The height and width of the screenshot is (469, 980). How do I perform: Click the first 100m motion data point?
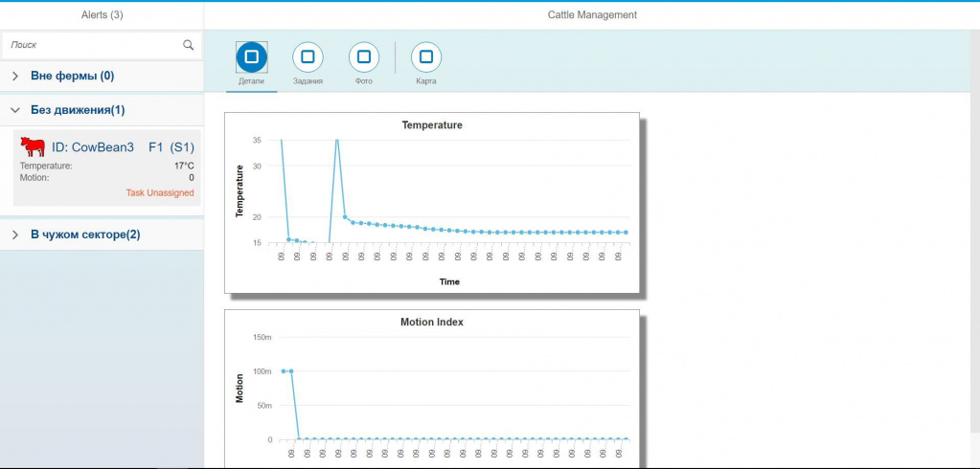point(284,370)
